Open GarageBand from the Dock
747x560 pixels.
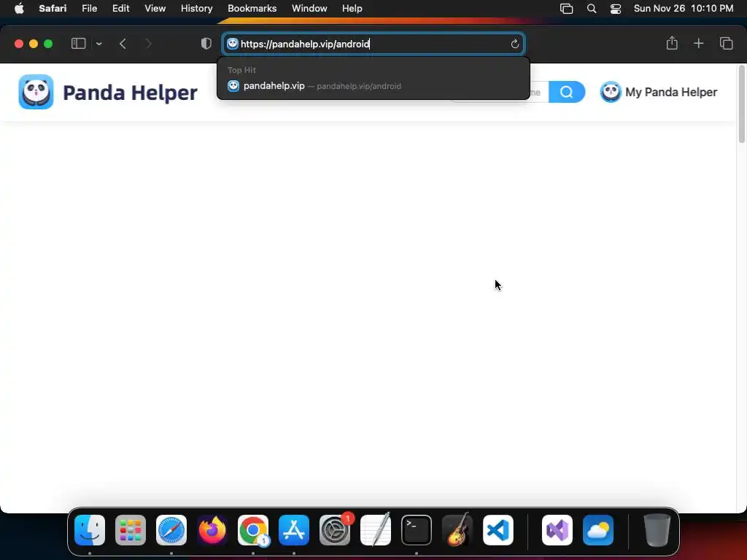pyautogui.click(x=457, y=530)
